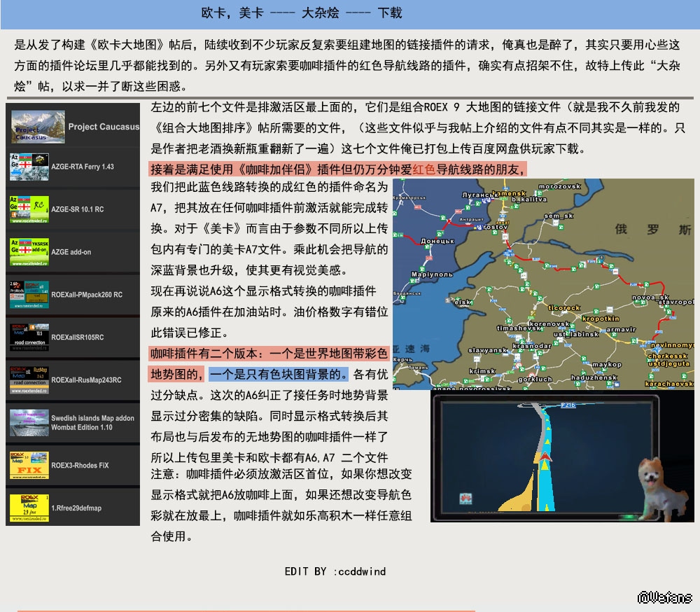
Task: Click the red highlighted 红色 text line
Action: (337, 169)
